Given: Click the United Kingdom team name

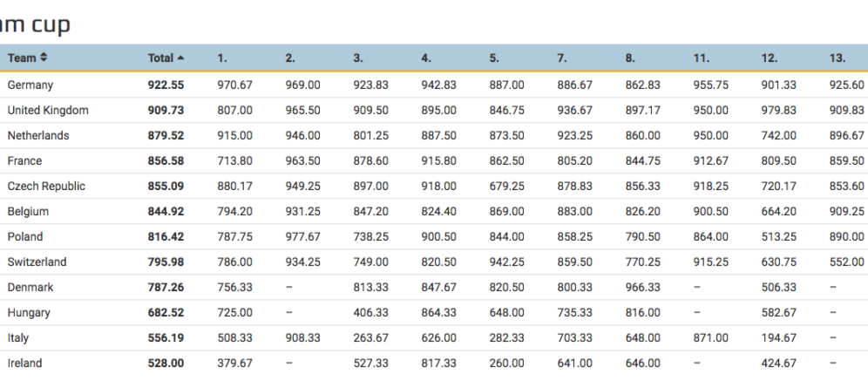Looking at the screenshot, I should pyautogui.click(x=48, y=111).
